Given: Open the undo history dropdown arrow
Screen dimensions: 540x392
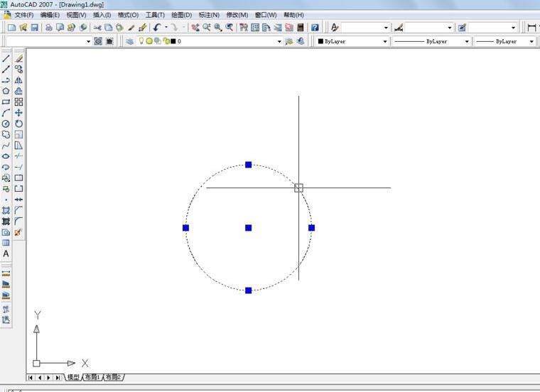Looking at the screenshot, I should point(166,27).
